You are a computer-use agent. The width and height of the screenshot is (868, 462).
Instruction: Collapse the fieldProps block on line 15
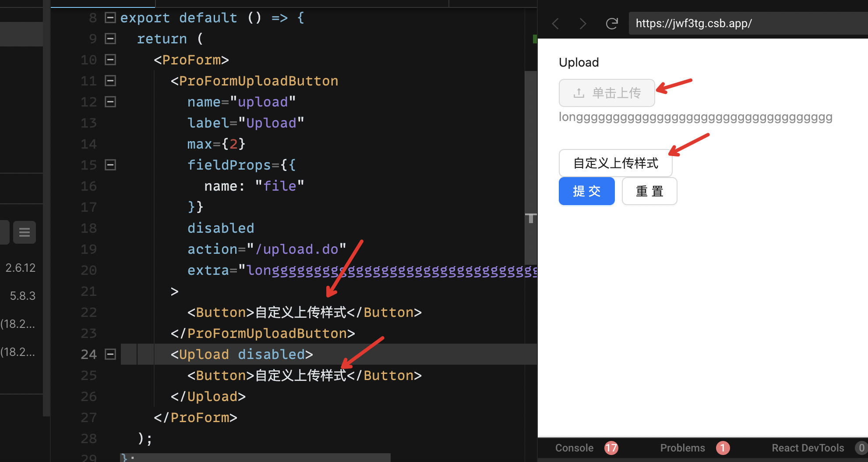click(x=110, y=165)
